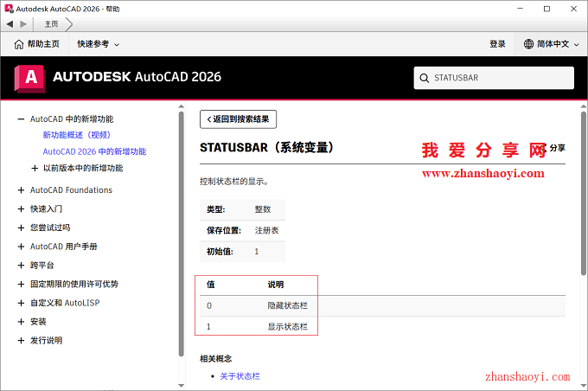
Task: Open 帮助主页 home icon link
Action: (36, 44)
